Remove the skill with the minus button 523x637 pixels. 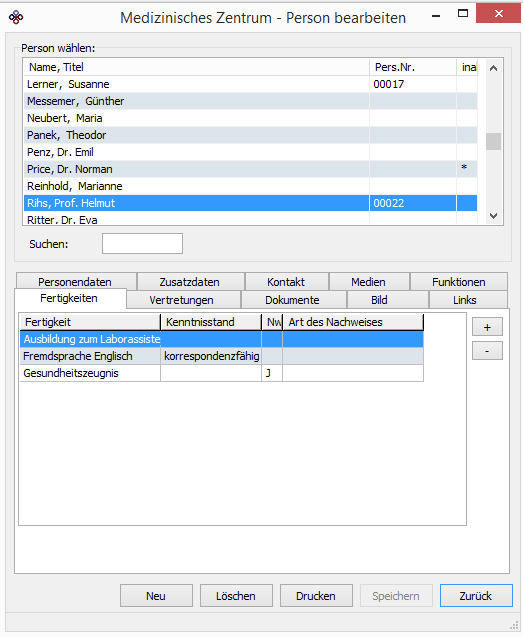pos(487,351)
